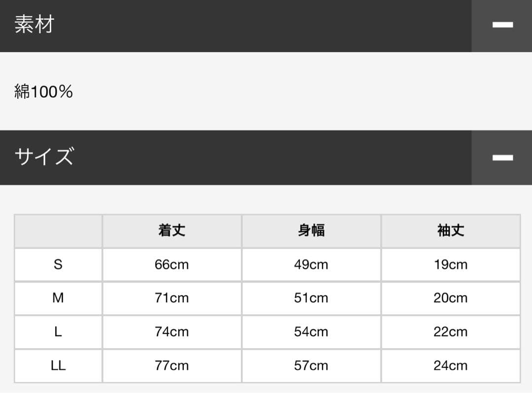Click the 身幅 column header
Viewport: 532px width, 393px height.
311,230
